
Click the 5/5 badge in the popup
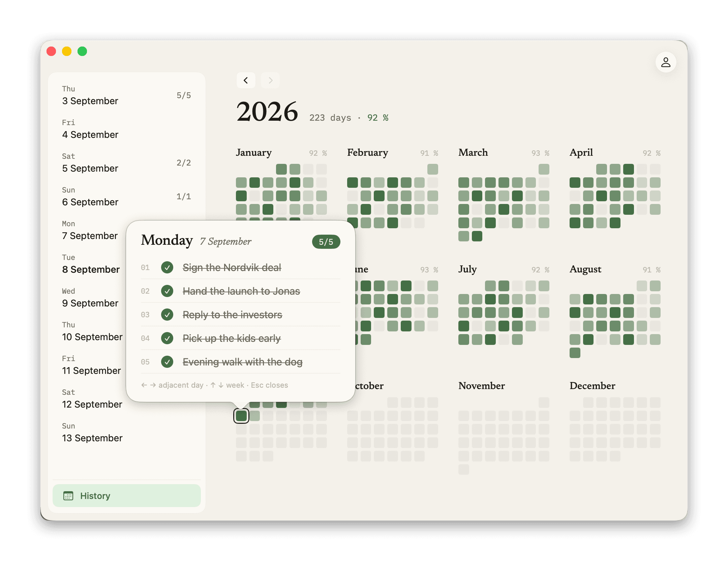(x=326, y=242)
